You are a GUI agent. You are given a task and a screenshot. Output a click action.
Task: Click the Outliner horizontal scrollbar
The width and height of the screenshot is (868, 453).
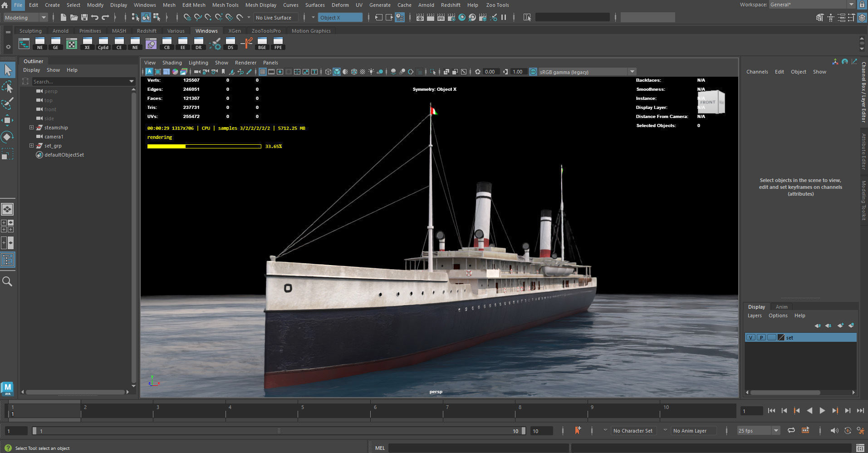(x=75, y=392)
